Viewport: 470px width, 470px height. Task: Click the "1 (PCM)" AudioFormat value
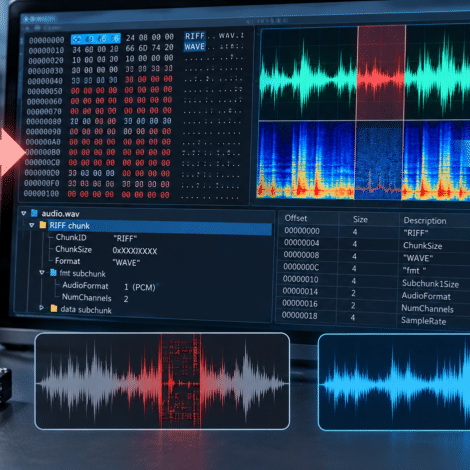tap(140, 287)
